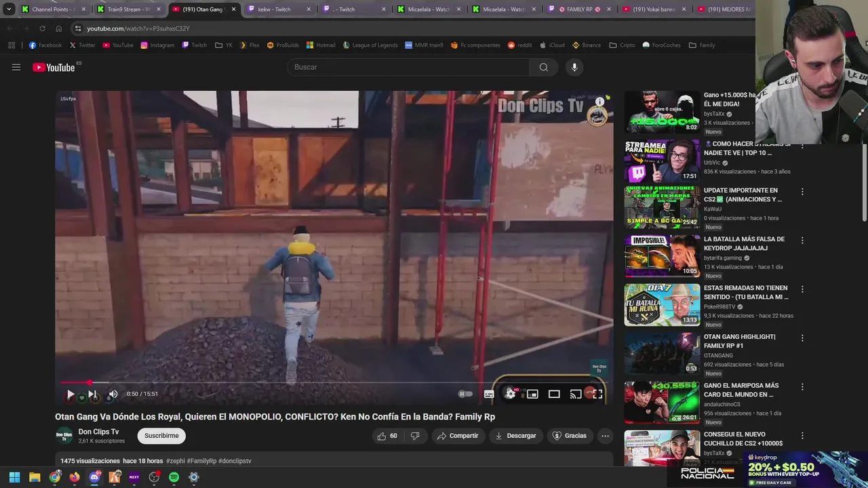
Task: Open OTAN GANG HIGHLIGHT thumbnail
Action: [x=662, y=353]
